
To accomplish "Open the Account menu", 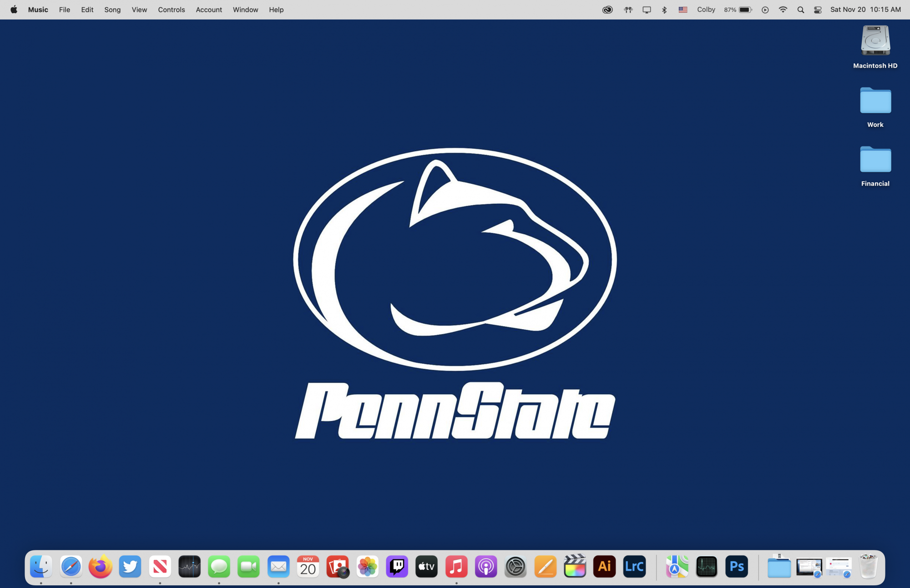I will (x=209, y=10).
